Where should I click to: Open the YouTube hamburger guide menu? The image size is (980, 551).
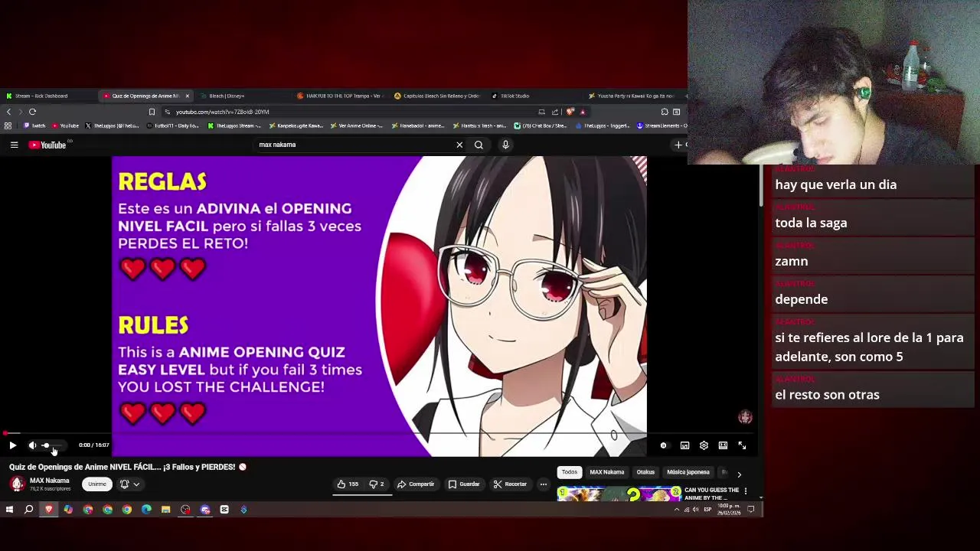click(x=14, y=145)
